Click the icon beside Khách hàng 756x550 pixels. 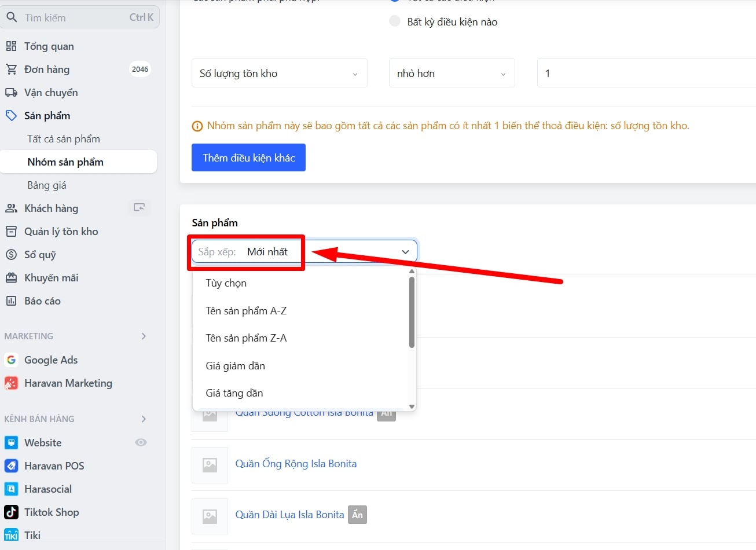click(139, 208)
